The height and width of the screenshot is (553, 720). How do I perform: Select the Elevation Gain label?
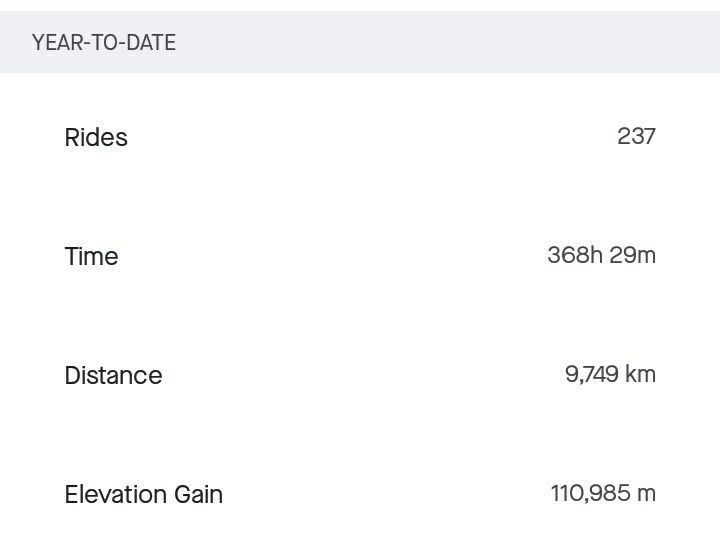point(144,495)
